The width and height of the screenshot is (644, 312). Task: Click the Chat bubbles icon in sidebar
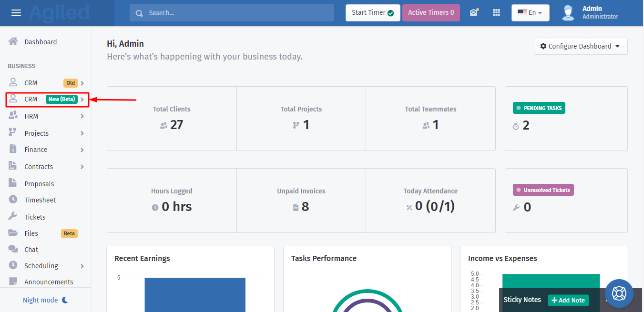13,249
